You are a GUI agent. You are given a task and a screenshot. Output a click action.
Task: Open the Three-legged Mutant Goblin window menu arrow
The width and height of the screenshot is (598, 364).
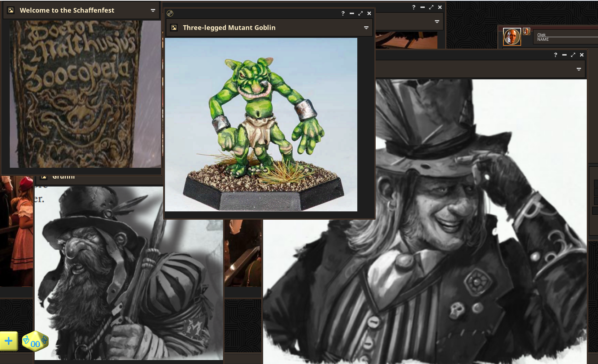(366, 28)
